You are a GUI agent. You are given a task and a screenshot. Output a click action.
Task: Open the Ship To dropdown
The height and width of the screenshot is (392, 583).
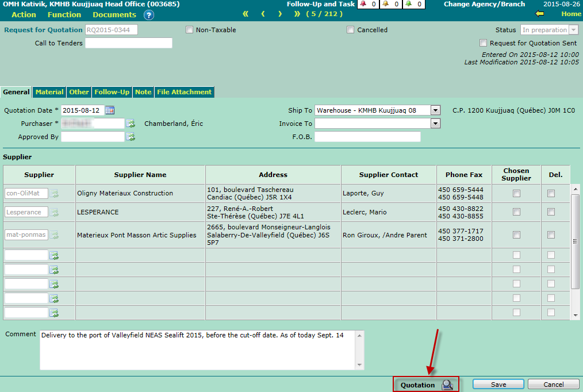tap(435, 110)
